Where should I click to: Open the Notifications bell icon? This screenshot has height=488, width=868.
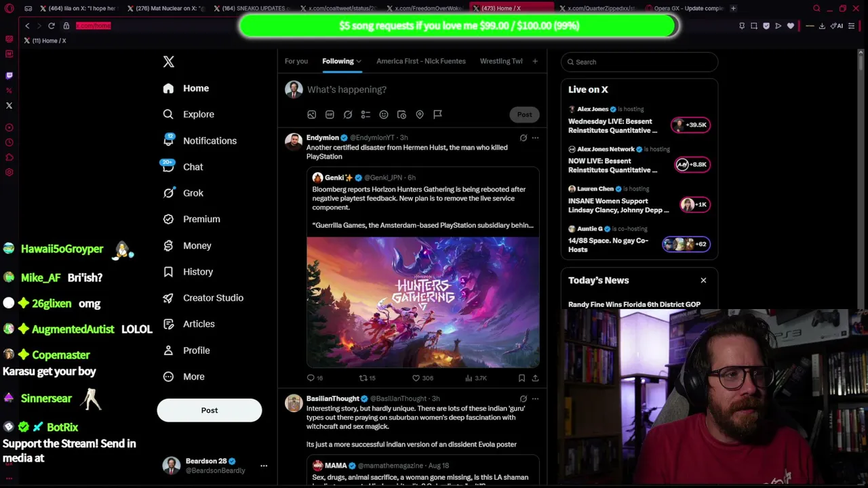(169, 140)
